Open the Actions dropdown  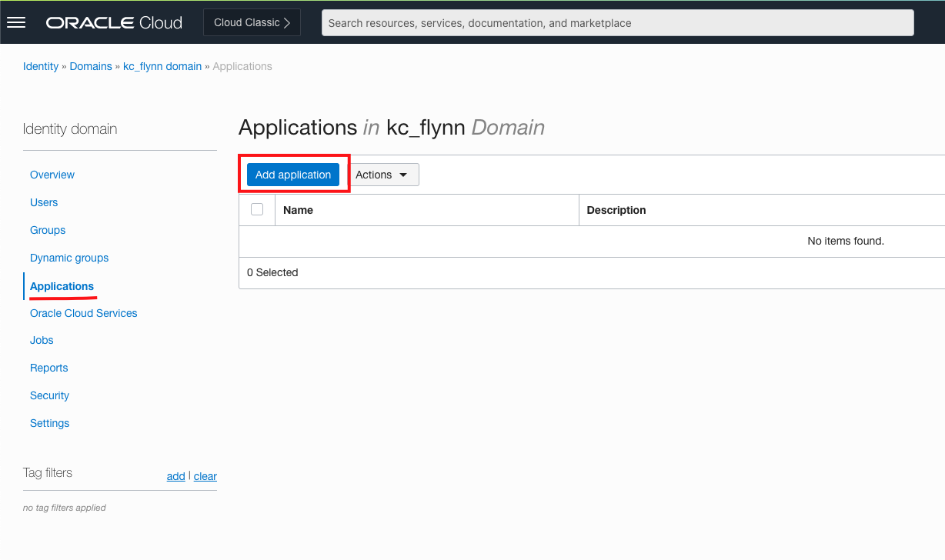(383, 175)
